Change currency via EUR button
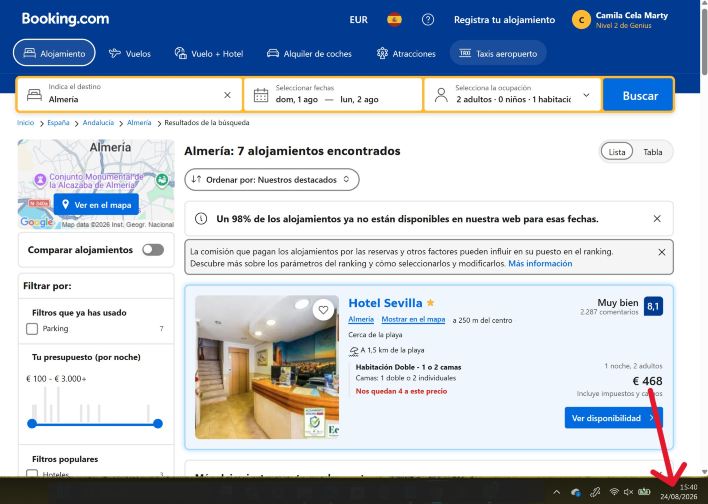This screenshot has width=708, height=504. tap(359, 20)
